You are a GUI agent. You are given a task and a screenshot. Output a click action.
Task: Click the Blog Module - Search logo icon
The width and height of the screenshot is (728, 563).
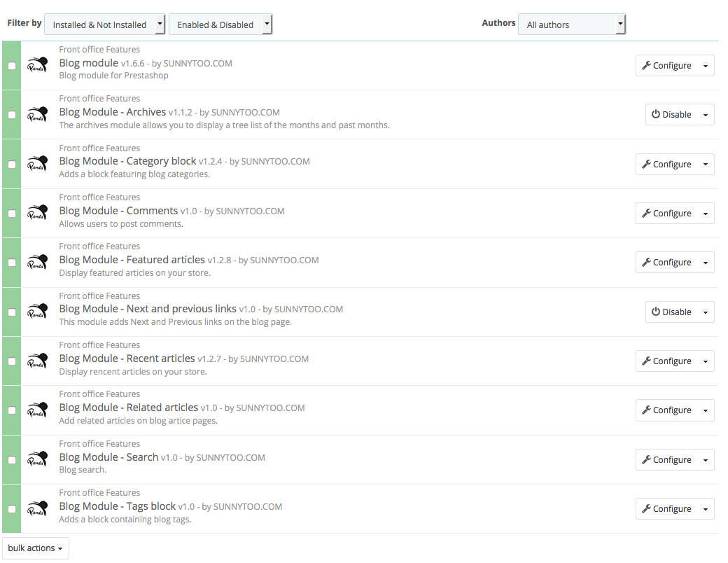(37, 459)
